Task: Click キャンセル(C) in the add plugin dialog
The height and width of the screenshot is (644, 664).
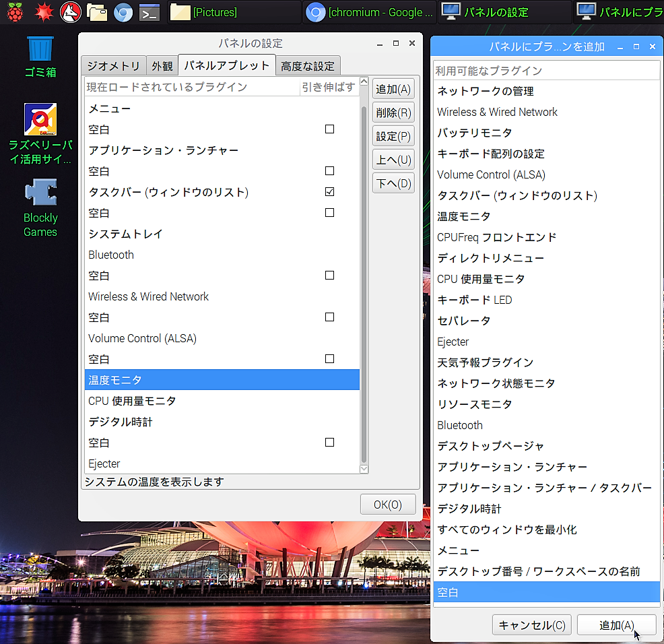Action: pyautogui.click(x=532, y=625)
